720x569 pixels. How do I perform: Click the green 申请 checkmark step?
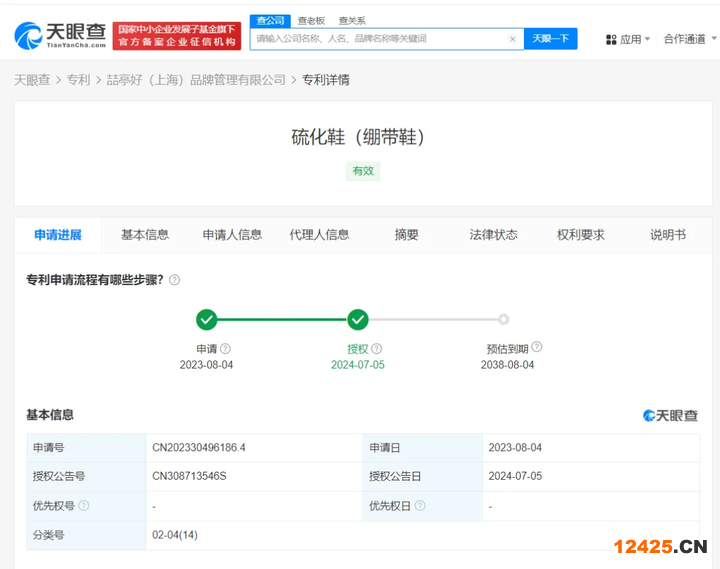[207, 320]
